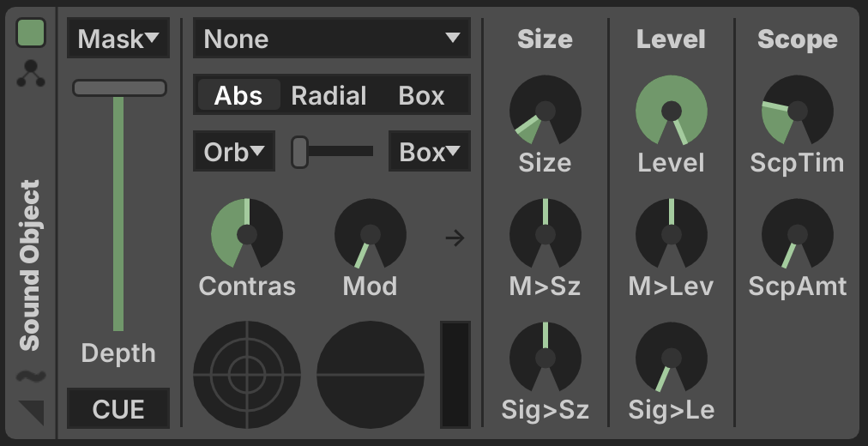Open the None preset dropdown
The image size is (868, 446).
(332, 39)
